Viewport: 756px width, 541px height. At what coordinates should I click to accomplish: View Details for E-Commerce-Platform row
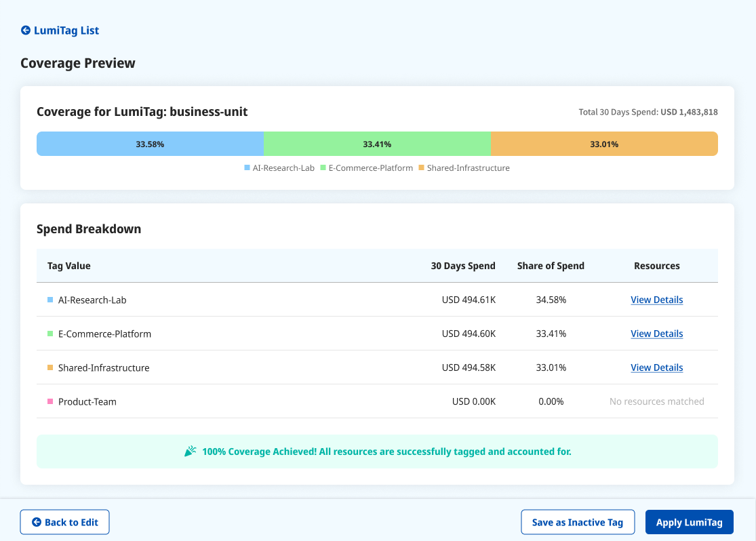(x=657, y=334)
